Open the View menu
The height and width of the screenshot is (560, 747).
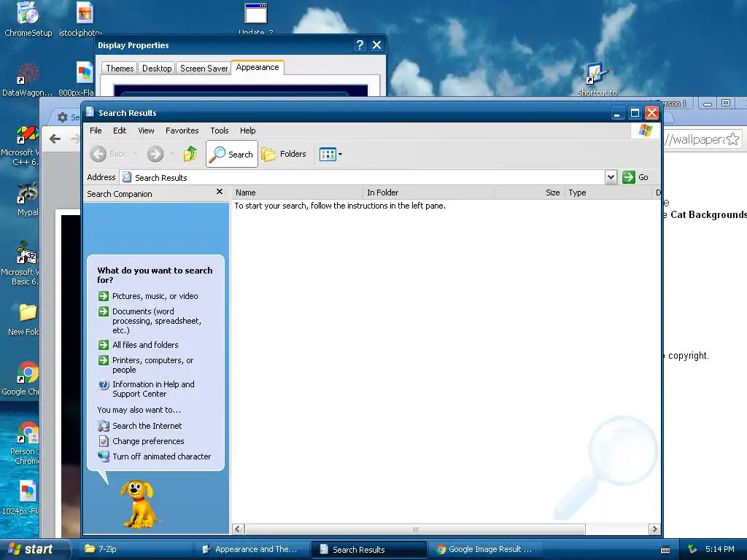[146, 131]
